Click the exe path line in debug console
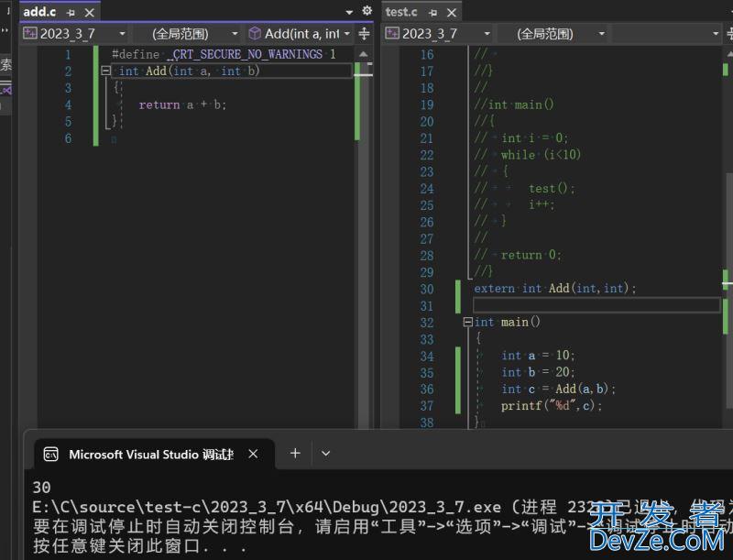 click(x=382, y=507)
